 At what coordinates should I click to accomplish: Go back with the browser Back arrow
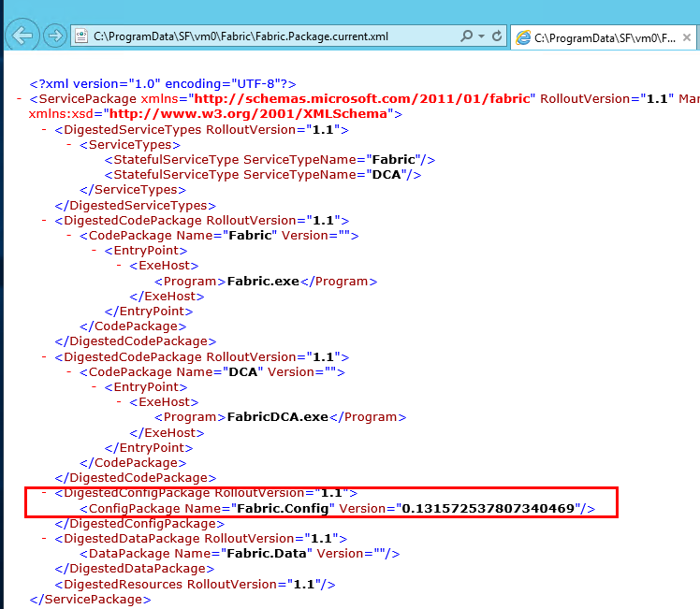(22, 36)
